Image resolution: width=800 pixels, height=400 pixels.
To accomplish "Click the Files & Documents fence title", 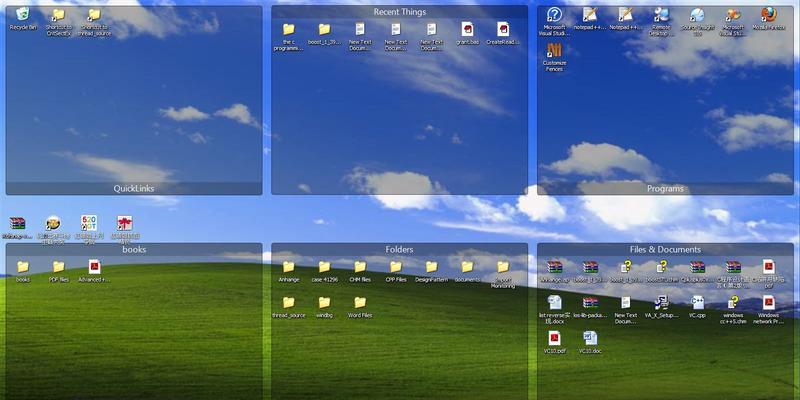I will (665, 249).
